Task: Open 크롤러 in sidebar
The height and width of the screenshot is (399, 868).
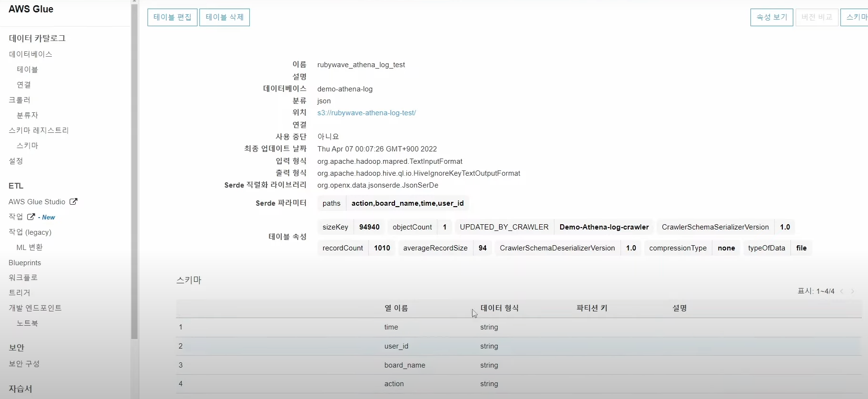Action: (x=20, y=100)
